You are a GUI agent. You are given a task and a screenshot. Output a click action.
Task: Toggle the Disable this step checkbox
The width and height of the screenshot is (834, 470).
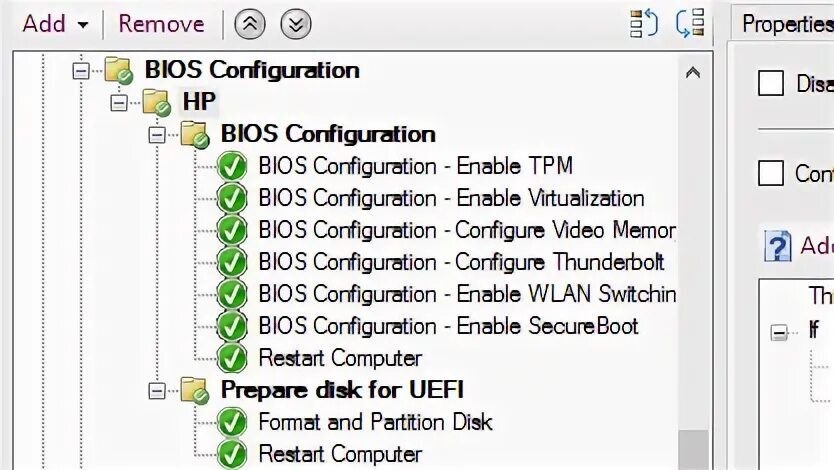771,83
